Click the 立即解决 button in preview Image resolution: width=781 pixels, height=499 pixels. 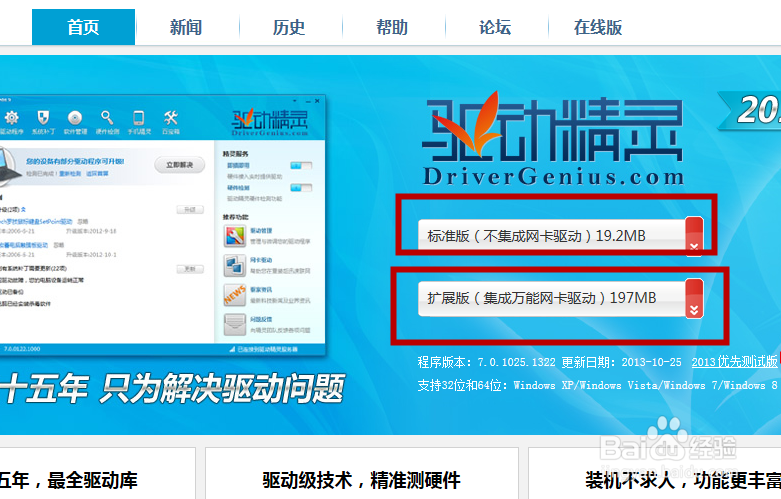coord(179,165)
